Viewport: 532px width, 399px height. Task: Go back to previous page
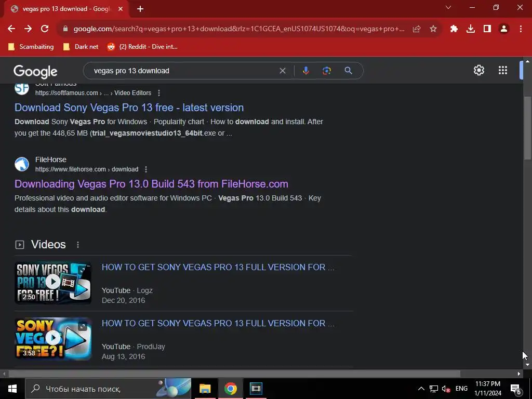(11, 29)
